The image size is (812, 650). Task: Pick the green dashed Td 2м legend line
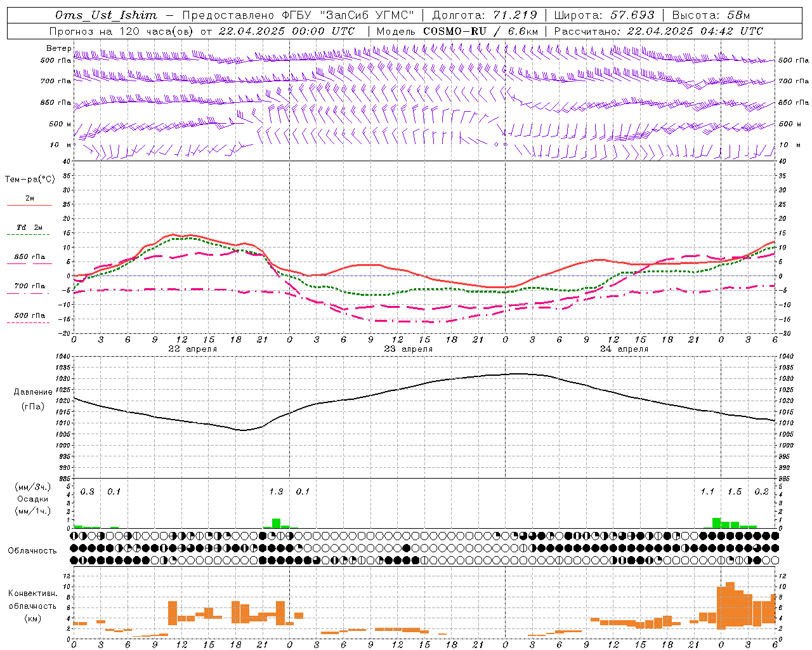click(x=28, y=234)
